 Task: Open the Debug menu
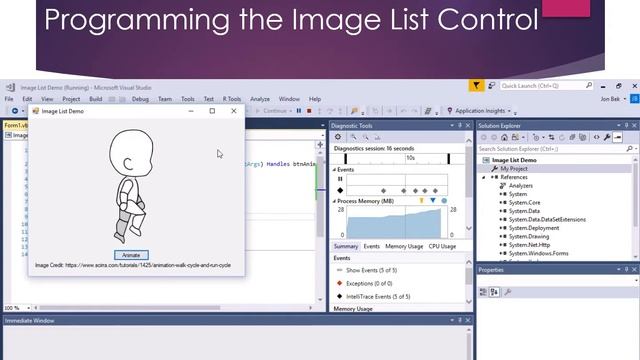140,99
